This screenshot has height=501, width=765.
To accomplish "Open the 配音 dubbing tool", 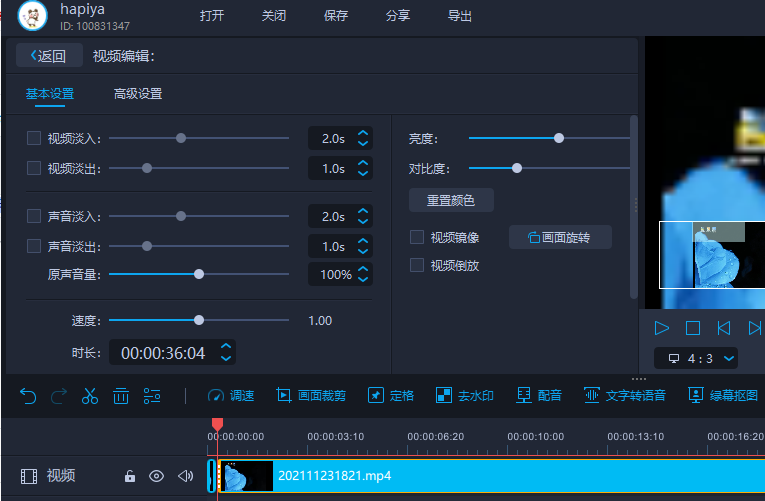I will (539, 396).
